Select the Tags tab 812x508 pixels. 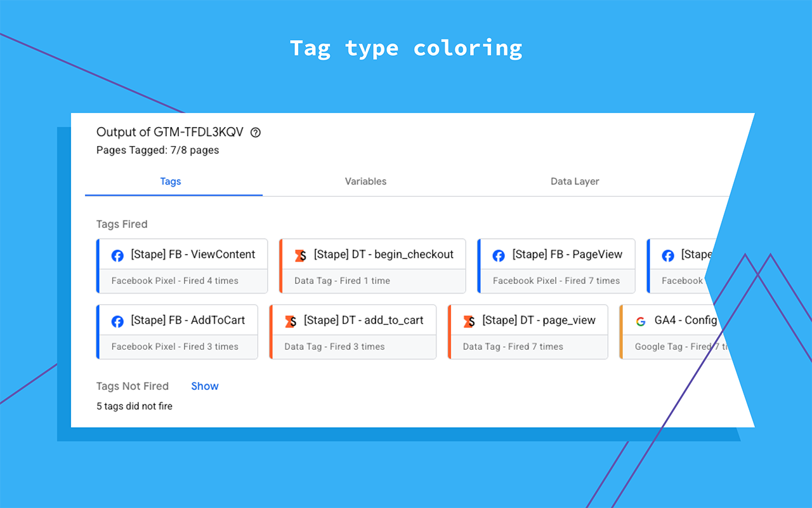170,182
